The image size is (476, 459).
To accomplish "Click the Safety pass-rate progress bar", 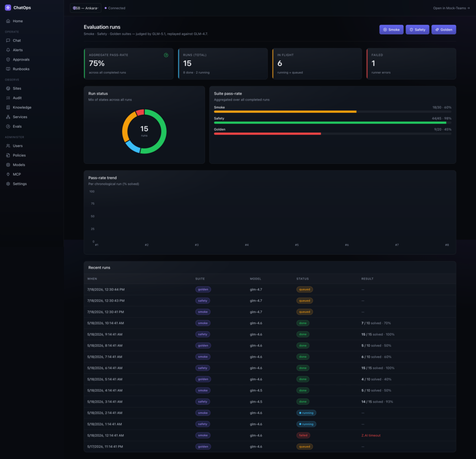I will click(x=332, y=123).
